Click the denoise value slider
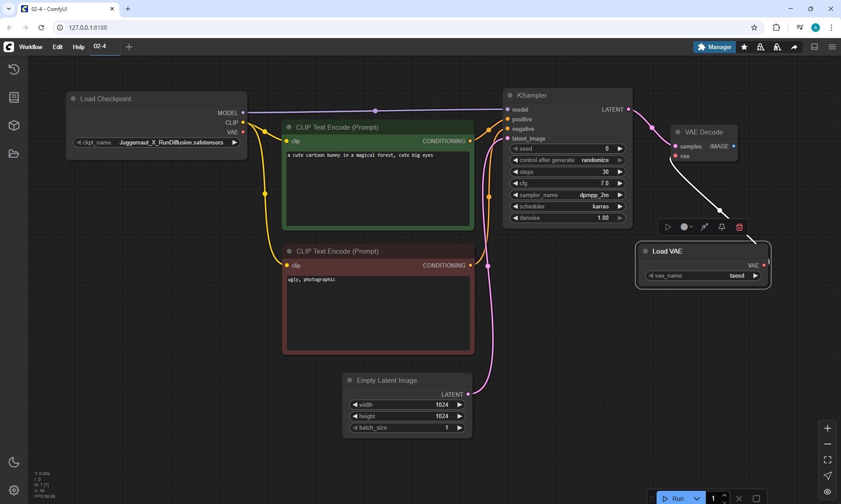The image size is (841, 504). 567,218
